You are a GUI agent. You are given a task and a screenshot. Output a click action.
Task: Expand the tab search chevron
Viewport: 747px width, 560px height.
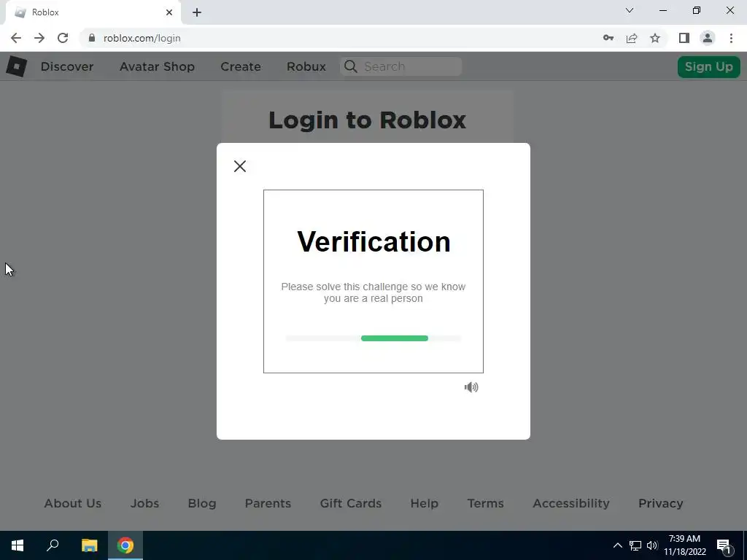click(630, 10)
